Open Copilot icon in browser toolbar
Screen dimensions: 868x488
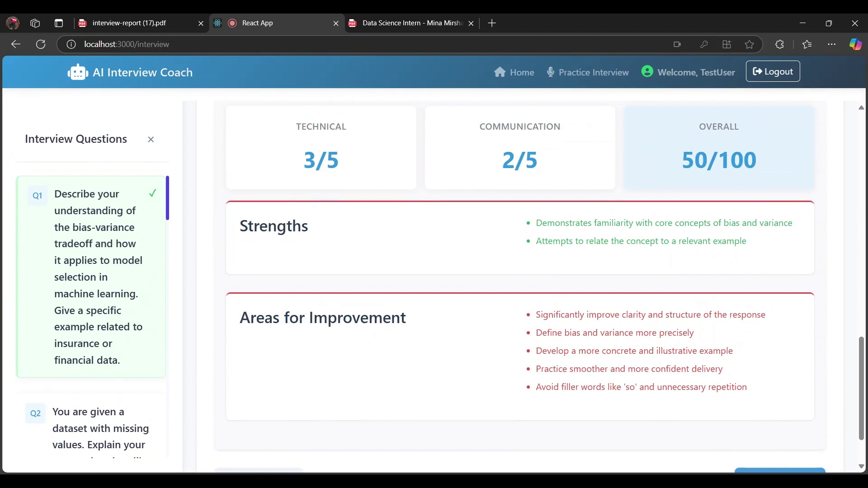tap(855, 44)
